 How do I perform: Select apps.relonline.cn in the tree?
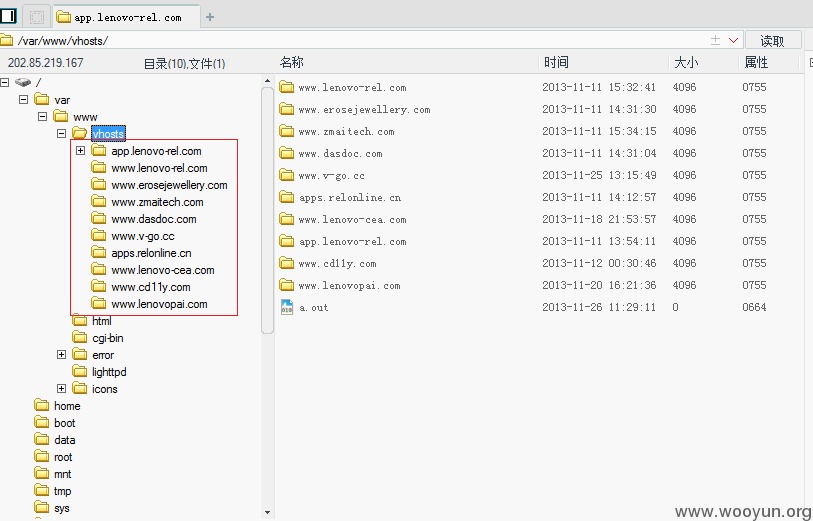click(x=151, y=253)
